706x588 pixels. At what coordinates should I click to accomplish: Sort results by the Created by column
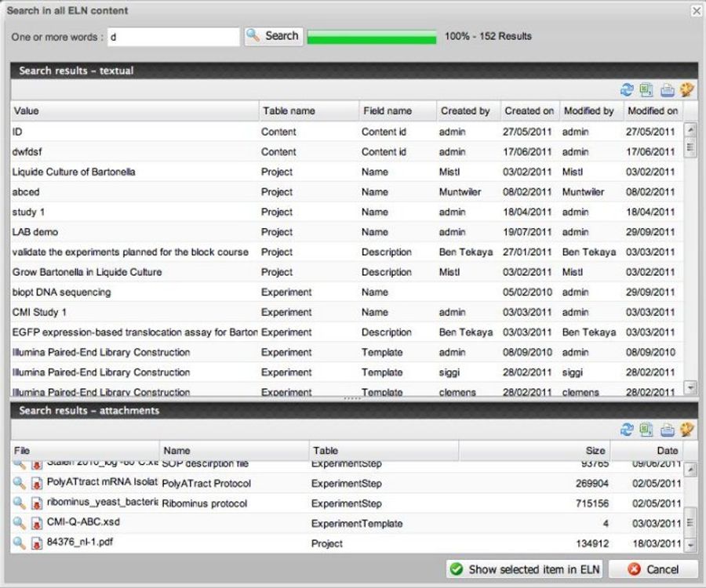pyautogui.click(x=466, y=111)
